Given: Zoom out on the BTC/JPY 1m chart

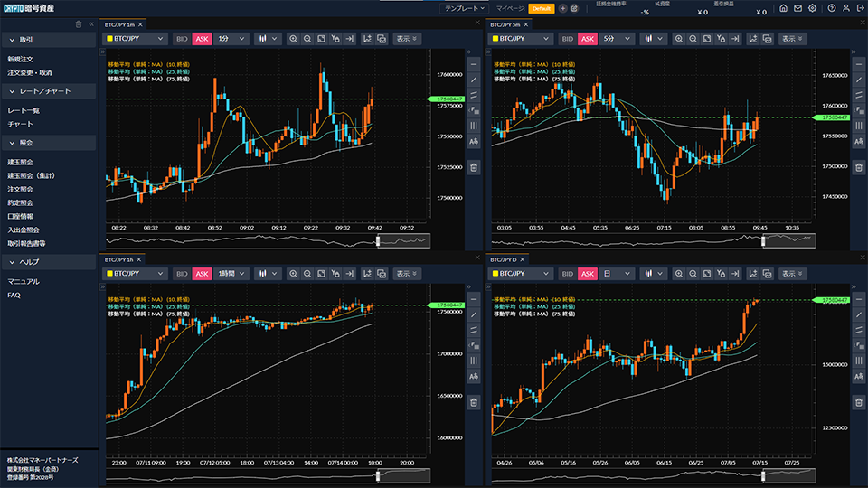Looking at the screenshot, I should coord(307,39).
